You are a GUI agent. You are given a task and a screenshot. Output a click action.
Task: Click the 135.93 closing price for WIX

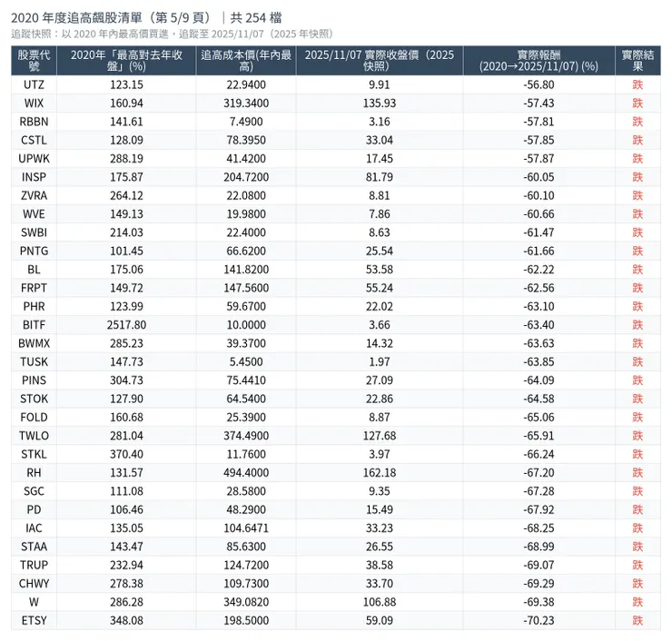(x=380, y=104)
